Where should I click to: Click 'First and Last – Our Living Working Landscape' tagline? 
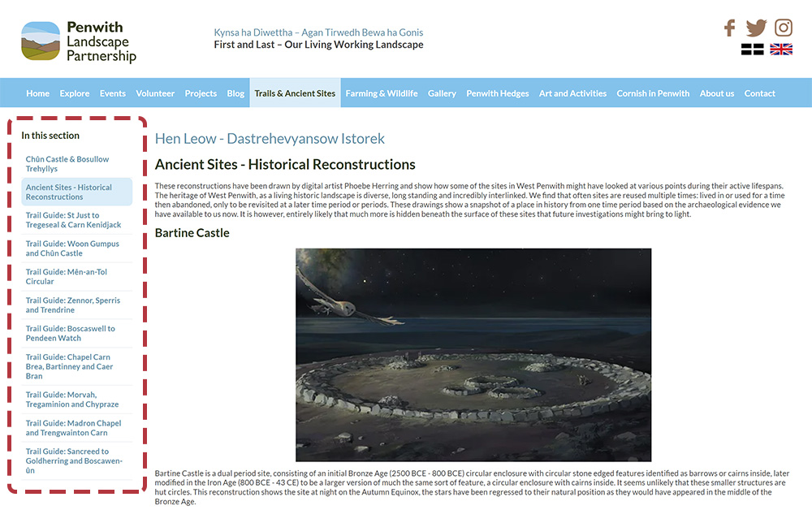[318, 45]
